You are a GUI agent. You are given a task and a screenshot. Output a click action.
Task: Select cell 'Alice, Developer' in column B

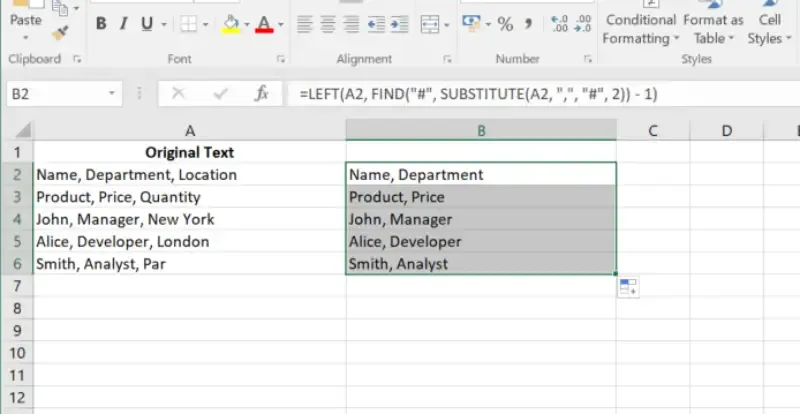coord(481,241)
